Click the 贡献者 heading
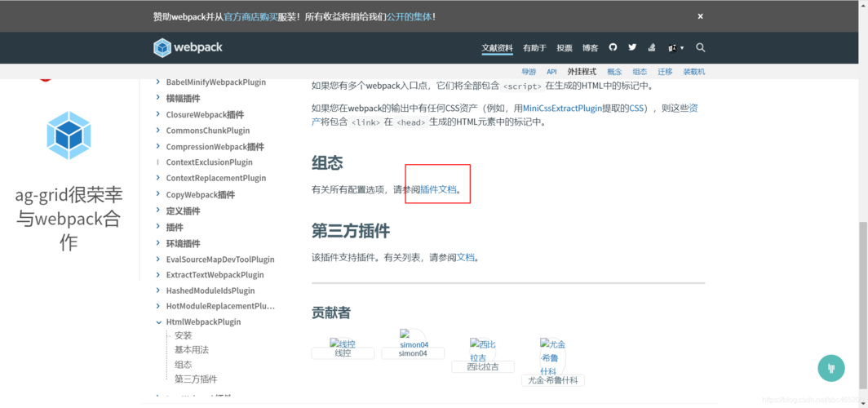 pyautogui.click(x=331, y=313)
